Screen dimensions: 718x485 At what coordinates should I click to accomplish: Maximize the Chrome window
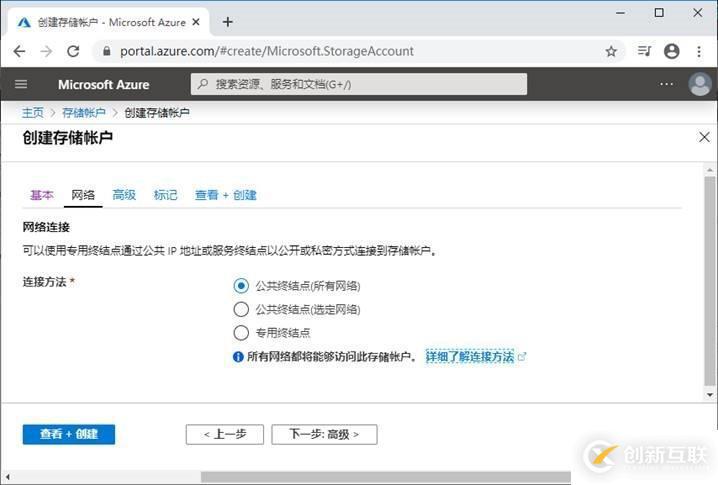[x=659, y=13]
